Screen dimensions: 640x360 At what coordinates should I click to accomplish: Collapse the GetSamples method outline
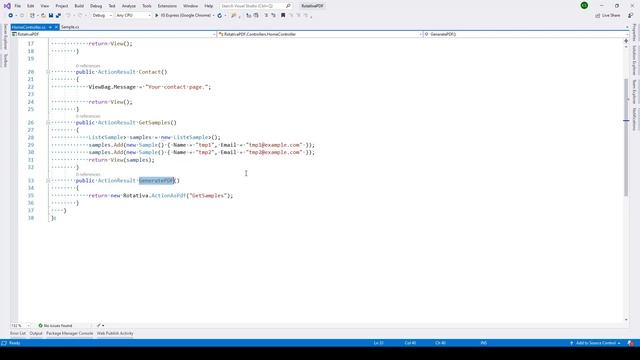48,122
